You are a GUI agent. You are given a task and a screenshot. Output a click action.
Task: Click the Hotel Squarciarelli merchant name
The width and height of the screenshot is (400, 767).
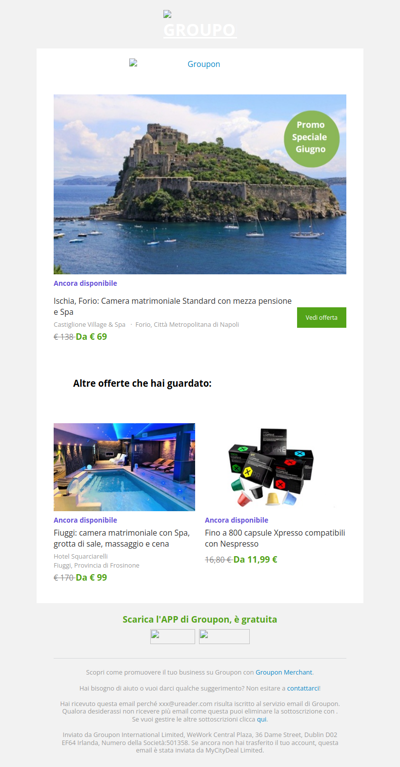[x=81, y=556]
